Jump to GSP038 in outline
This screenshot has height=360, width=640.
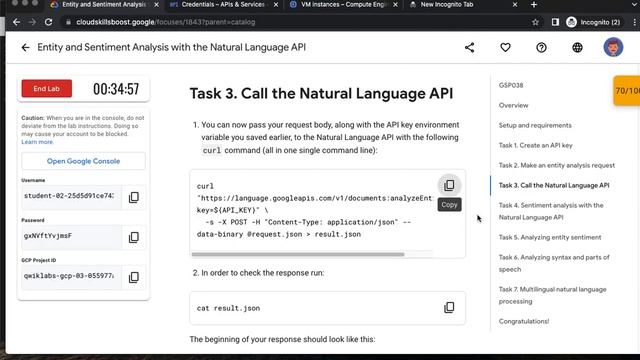(511, 85)
